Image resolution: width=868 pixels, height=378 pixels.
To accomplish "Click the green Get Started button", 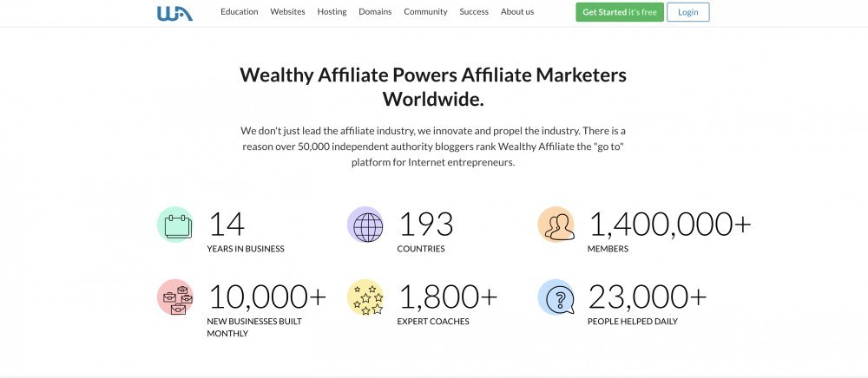I will pos(620,12).
